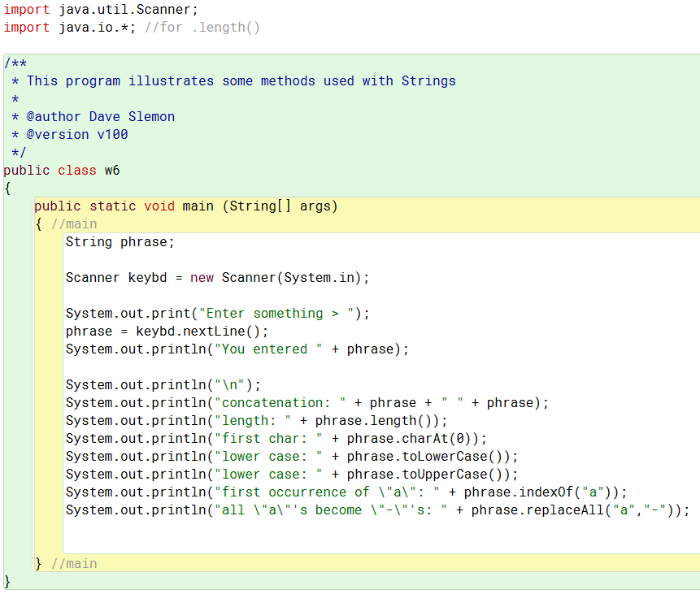Image resolution: width=700 pixels, height=594 pixels.
Task: Click the phrase.toUpperCase() call
Action: [x=424, y=474]
